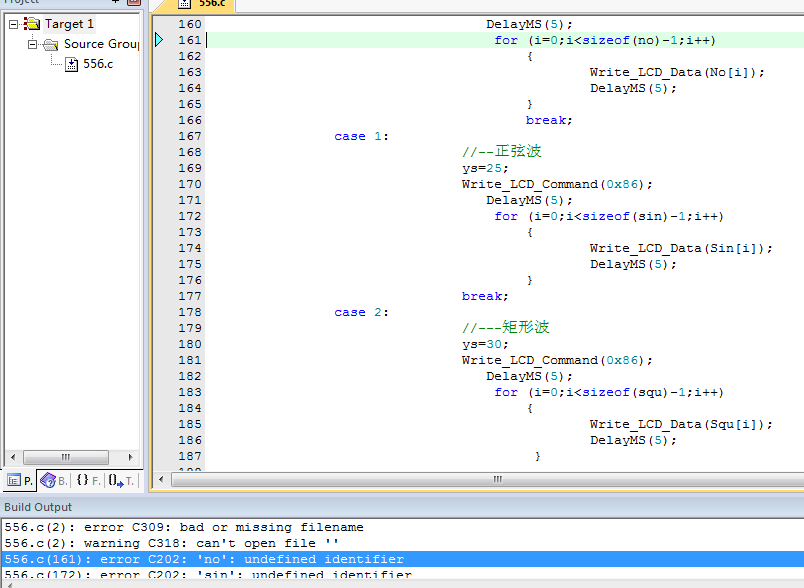
Task: Select Target 1 in the project tree
Action: coord(69,24)
